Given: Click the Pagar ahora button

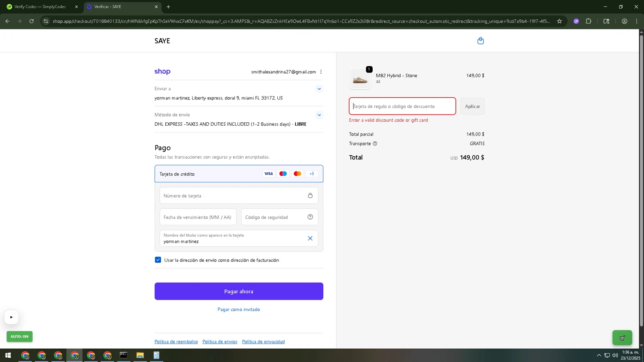Looking at the screenshot, I should pyautogui.click(x=239, y=291).
